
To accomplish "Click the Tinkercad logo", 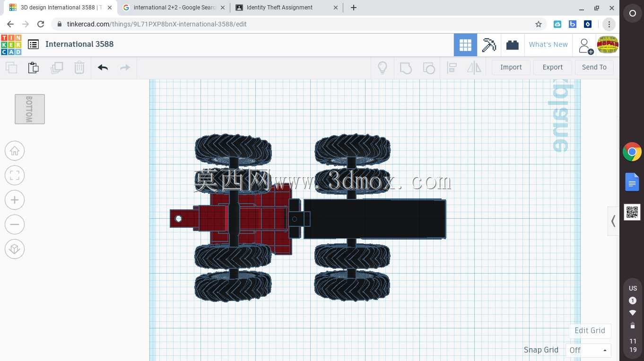I will 11,44.
